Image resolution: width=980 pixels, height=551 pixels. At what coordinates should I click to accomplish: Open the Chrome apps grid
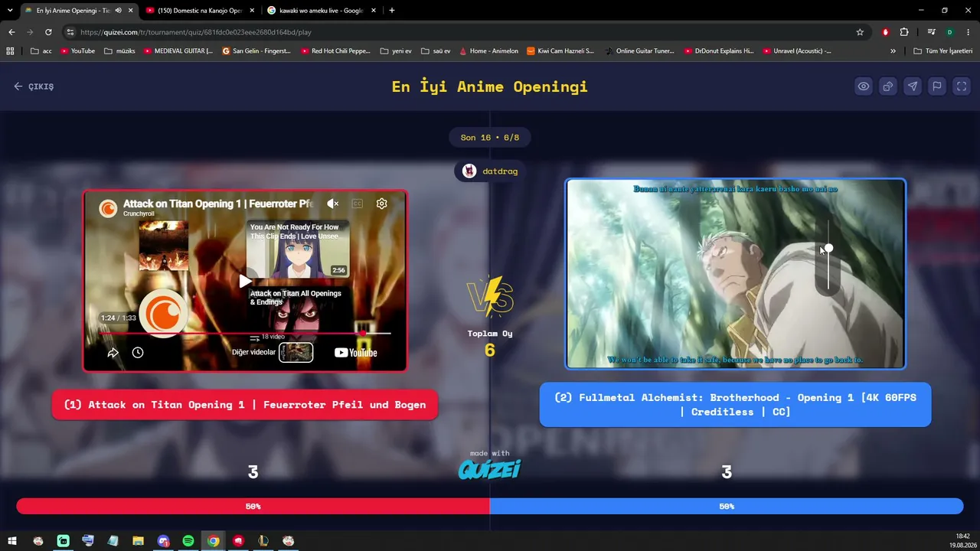pos(10,51)
